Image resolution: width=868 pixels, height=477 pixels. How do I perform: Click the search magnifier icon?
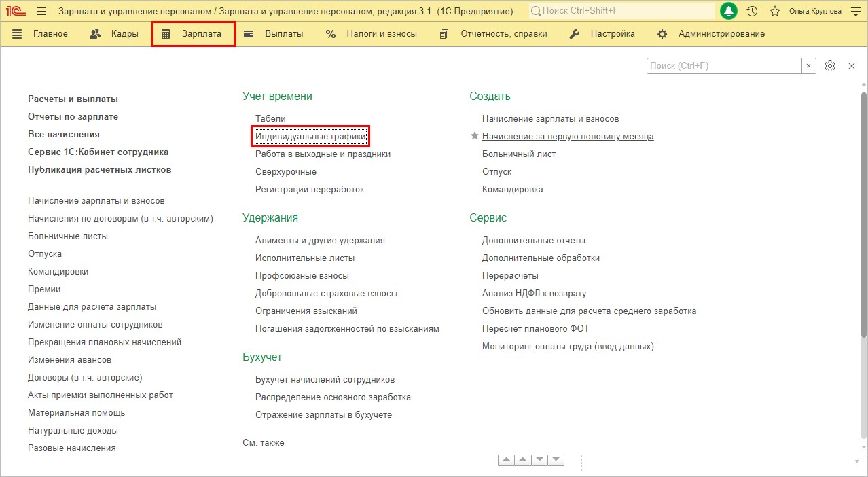[536, 11]
